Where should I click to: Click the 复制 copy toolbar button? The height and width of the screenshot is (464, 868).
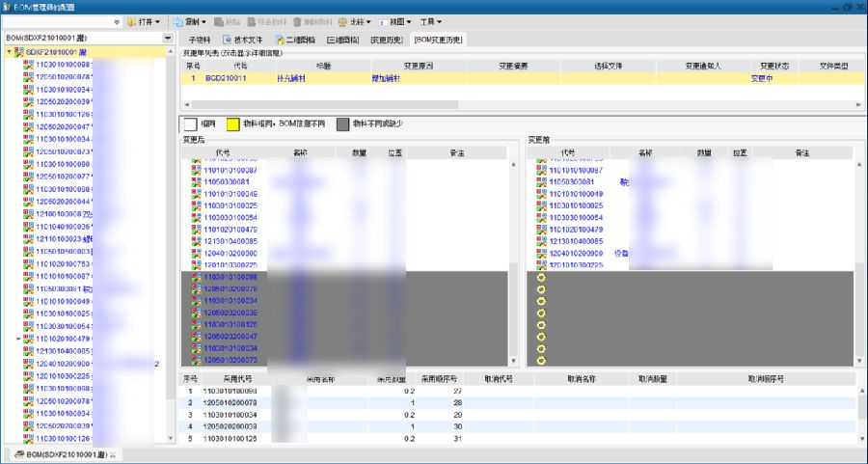coord(194,21)
